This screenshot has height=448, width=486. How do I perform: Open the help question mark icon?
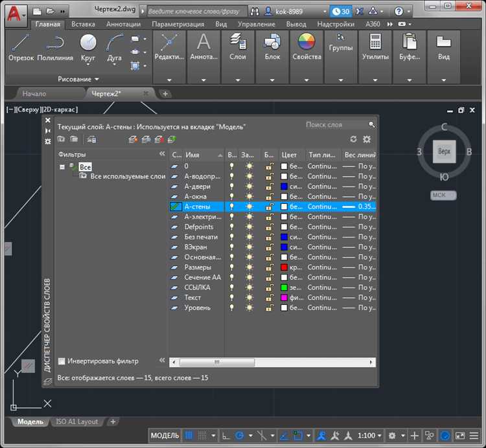point(399,12)
